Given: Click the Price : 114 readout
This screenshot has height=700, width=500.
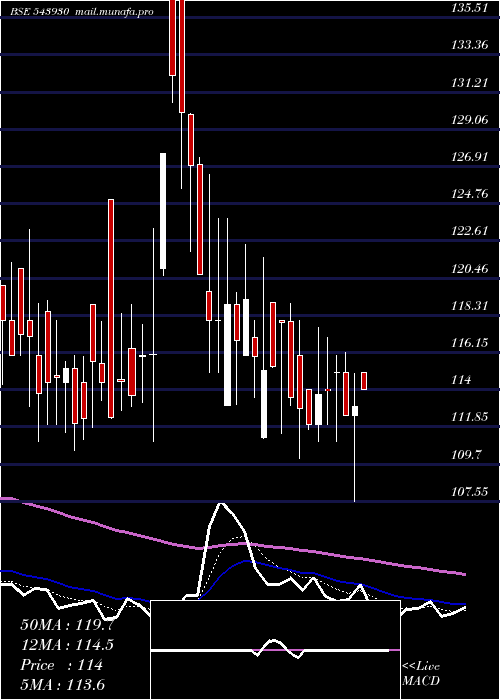Looking at the screenshot, I should point(61,665).
